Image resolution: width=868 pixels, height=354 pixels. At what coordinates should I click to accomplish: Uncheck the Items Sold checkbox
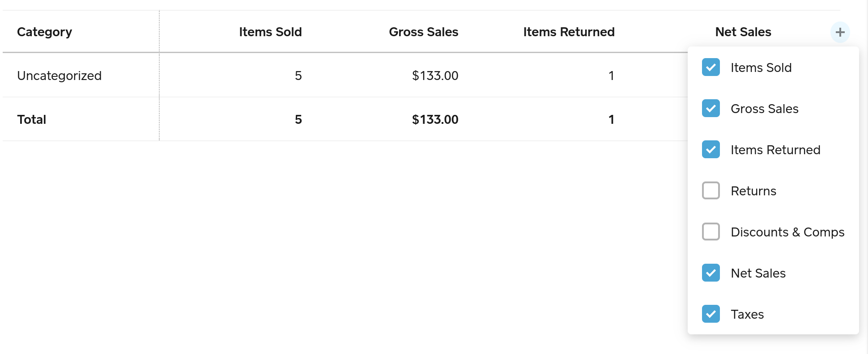click(711, 67)
